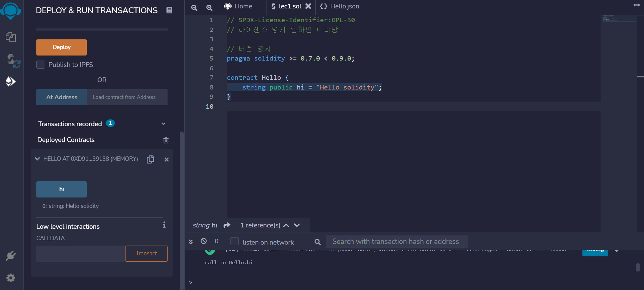The width and height of the screenshot is (644, 290).
Task: Open the Plugin manager plug icon
Action: pos(11,256)
